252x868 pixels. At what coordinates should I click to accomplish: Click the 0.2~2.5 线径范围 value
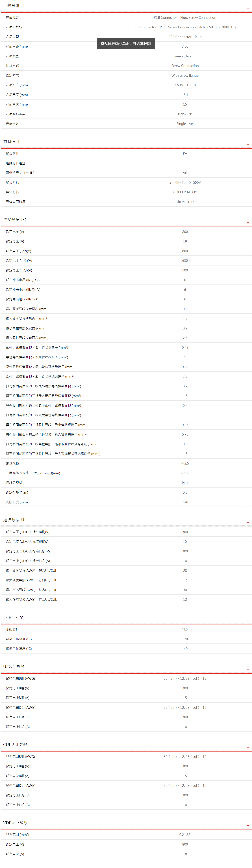(185, 835)
